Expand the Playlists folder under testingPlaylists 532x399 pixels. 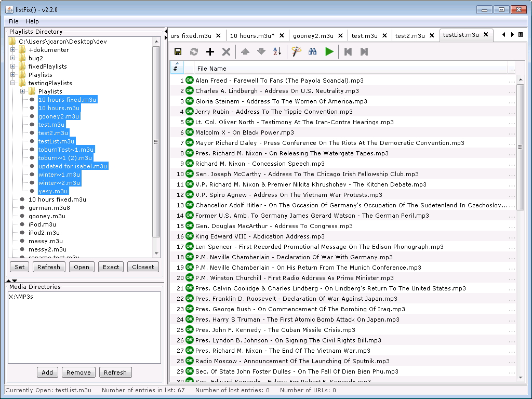pos(22,91)
